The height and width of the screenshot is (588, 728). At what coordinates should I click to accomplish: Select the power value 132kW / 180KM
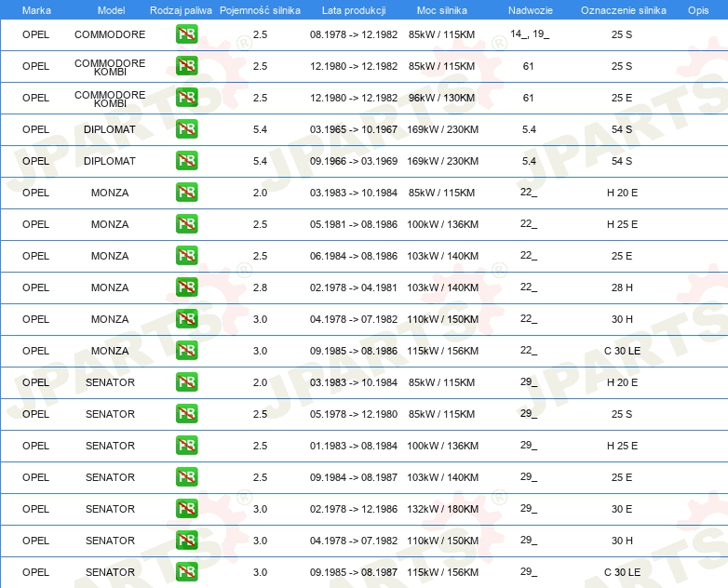(442, 509)
